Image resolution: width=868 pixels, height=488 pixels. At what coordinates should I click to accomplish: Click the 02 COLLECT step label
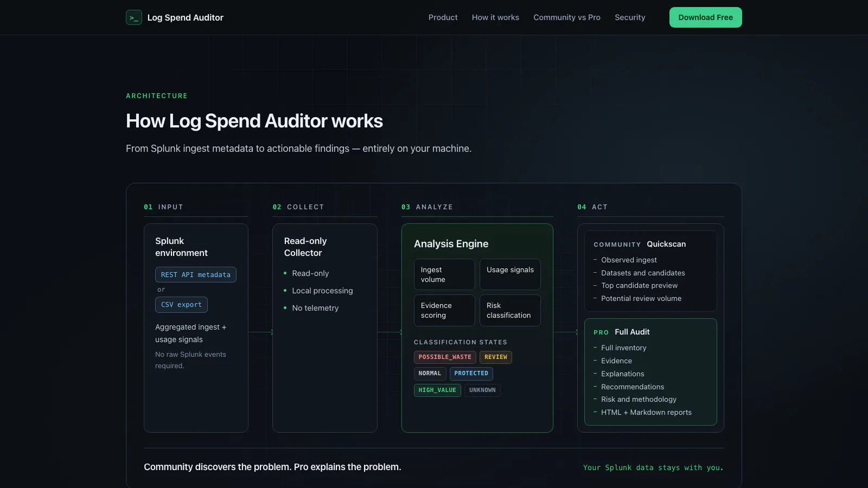click(x=298, y=207)
